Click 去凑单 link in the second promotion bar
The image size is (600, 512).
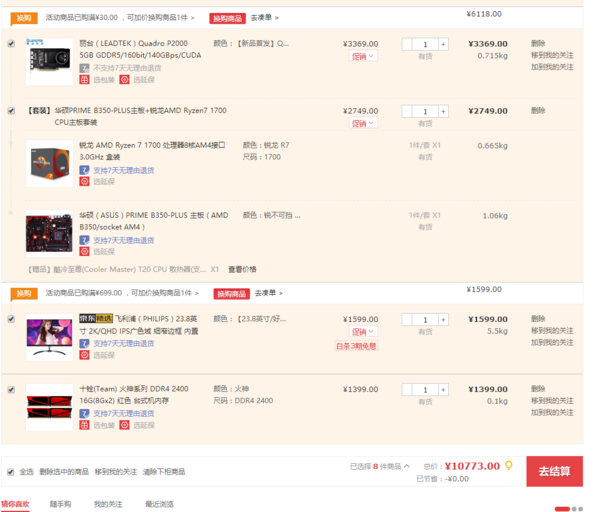(269, 293)
